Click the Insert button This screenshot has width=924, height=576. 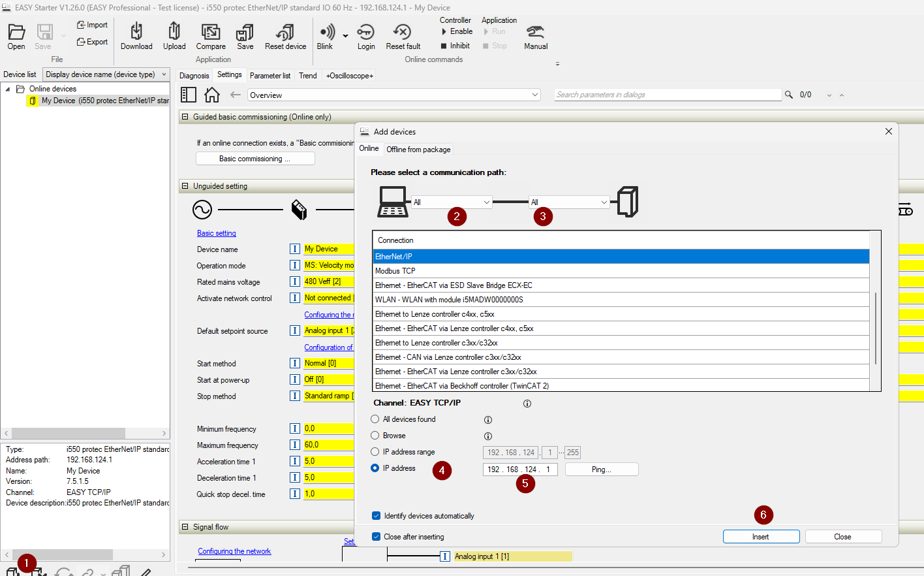click(761, 537)
